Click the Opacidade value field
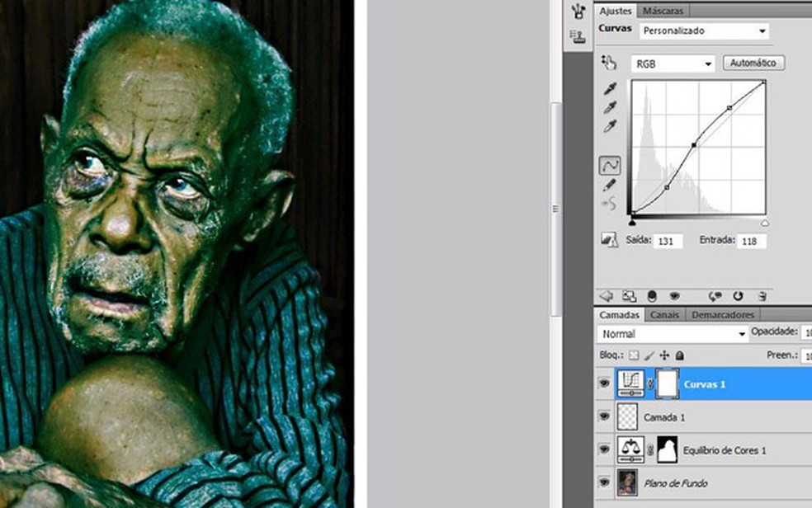Viewport: 812px width, 508px height. pos(806,332)
